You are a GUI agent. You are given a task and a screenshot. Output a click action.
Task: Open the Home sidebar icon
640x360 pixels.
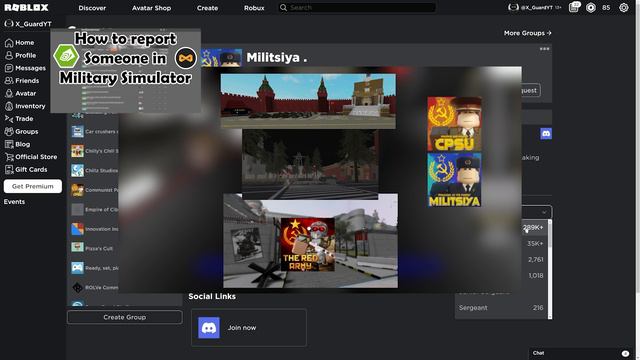(9, 42)
